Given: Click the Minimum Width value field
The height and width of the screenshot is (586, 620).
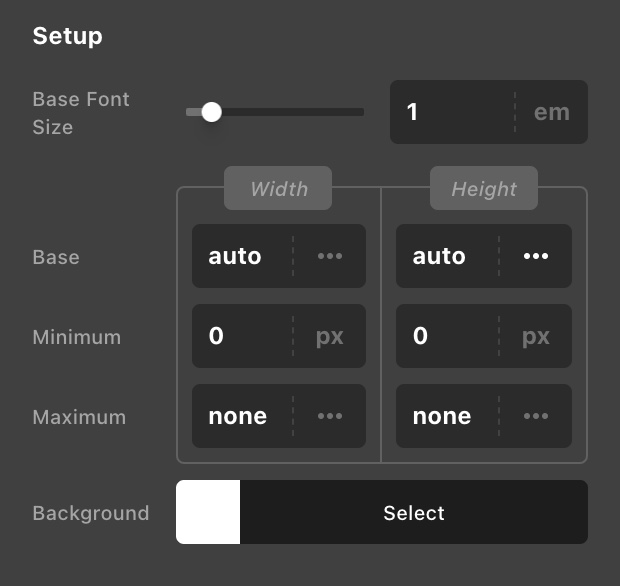Looking at the screenshot, I should pyautogui.click(x=242, y=336).
